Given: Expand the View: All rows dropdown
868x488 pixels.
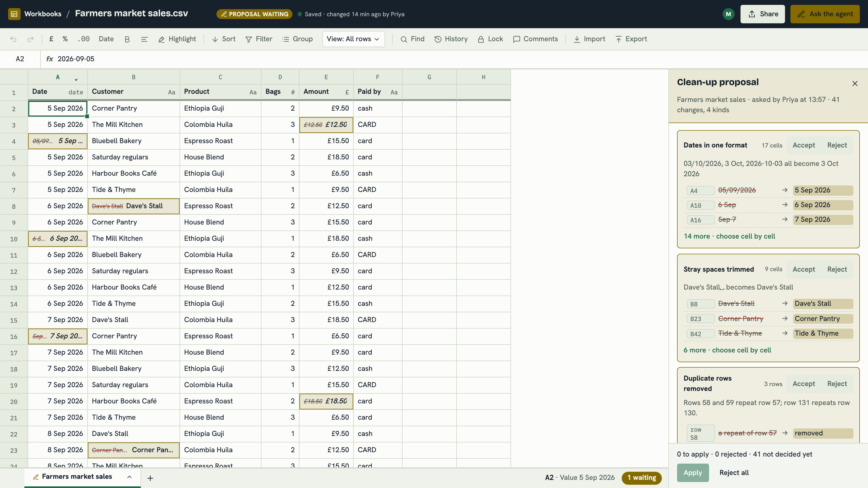Looking at the screenshot, I should click(353, 39).
